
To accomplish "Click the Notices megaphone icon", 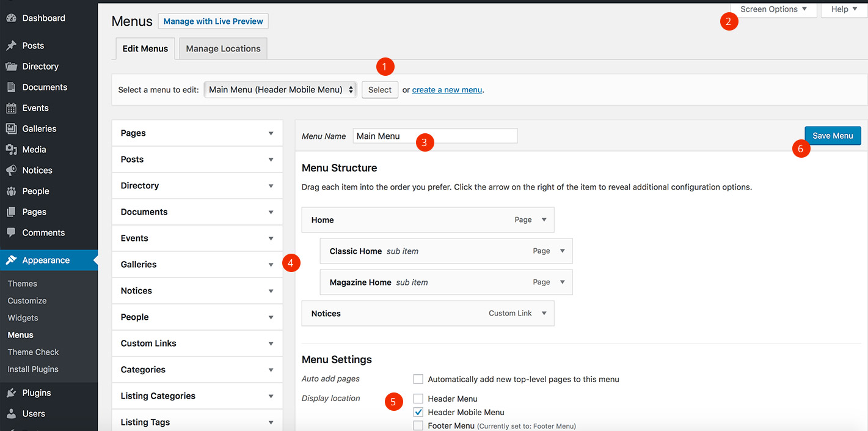I will tap(11, 171).
